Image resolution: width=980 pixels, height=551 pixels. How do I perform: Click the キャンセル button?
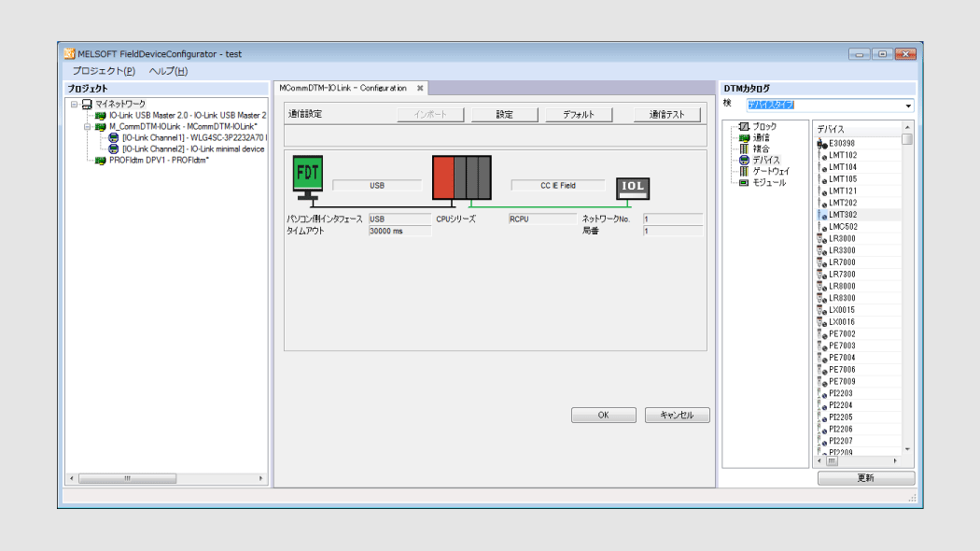coord(677,416)
